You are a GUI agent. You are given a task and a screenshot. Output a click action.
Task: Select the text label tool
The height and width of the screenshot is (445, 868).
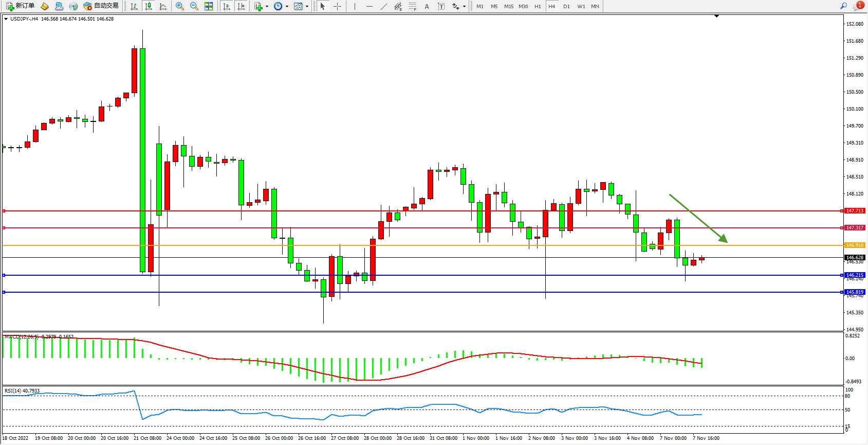point(441,6)
